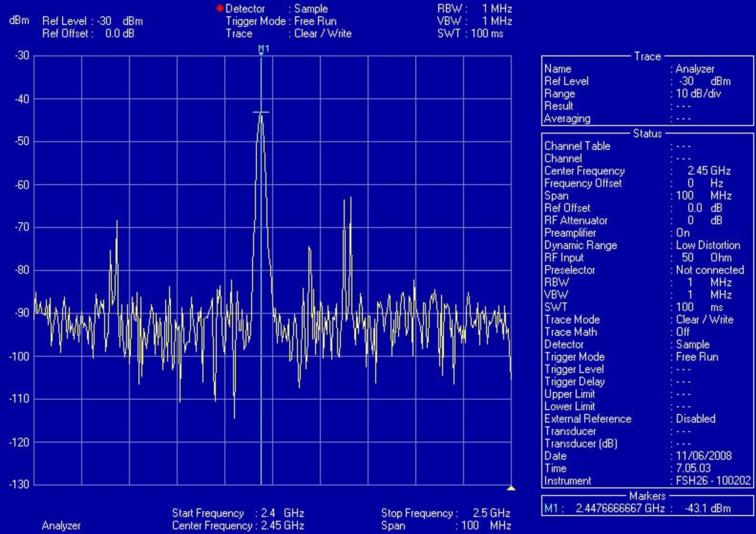
Task: Click the yellow triangle at the graph's bottom right
Action: coord(511,488)
